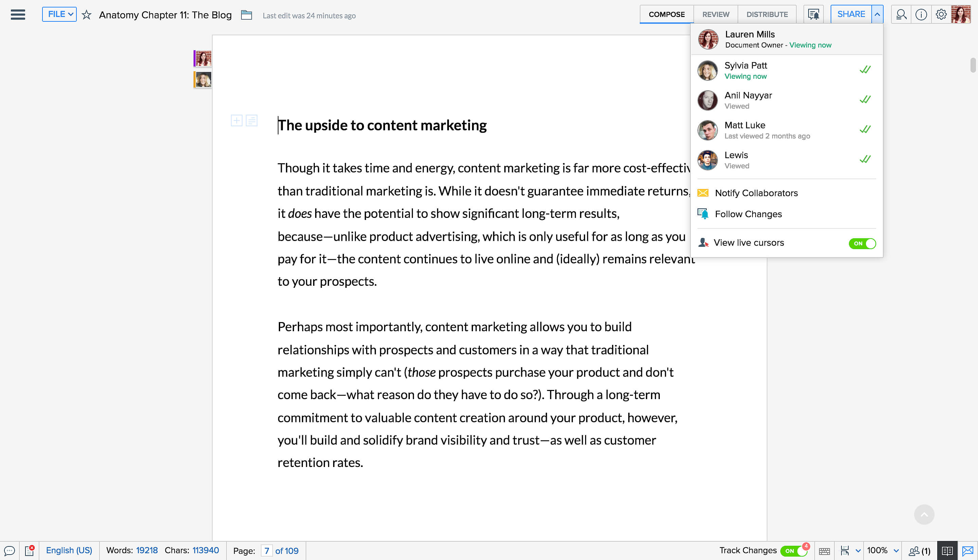978x560 pixels.
Task: Click Follow Changes option
Action: tap(748, 214)
